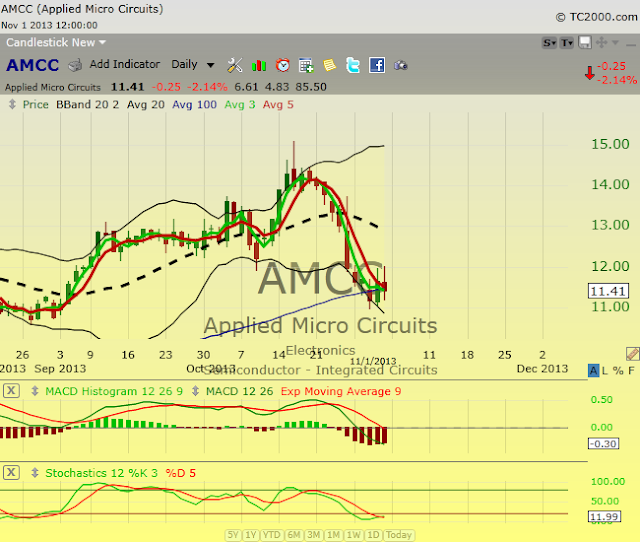Click the Avg 5 indicator label
Image resolution: width=640 pixels, height=542 pixels.
[x=278, y=105]
